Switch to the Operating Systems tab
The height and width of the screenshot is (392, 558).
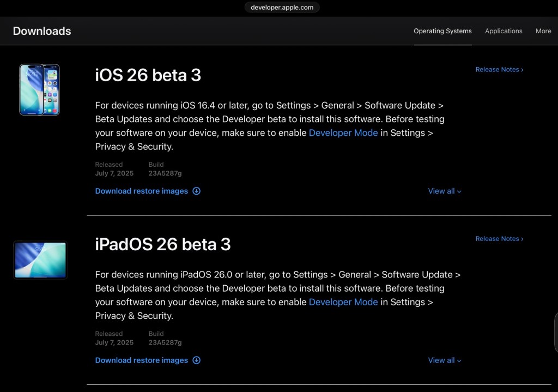442,31
